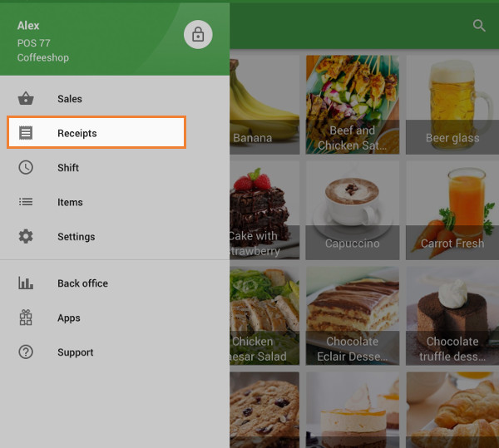Click the Apps gift icon

(26, 318)
